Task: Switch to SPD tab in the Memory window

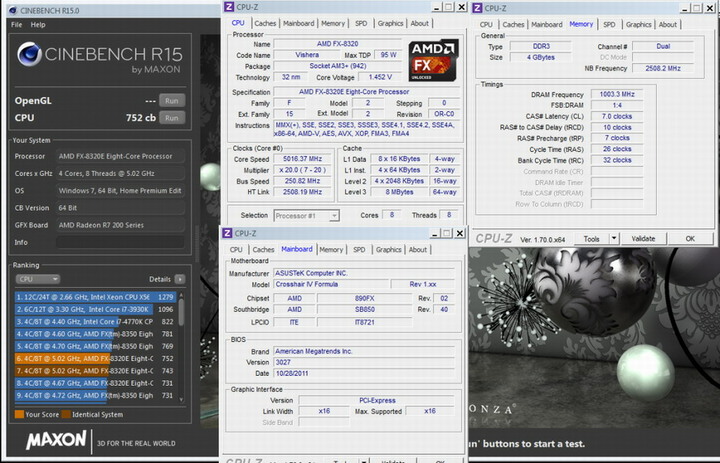Action: click(609, 25)
